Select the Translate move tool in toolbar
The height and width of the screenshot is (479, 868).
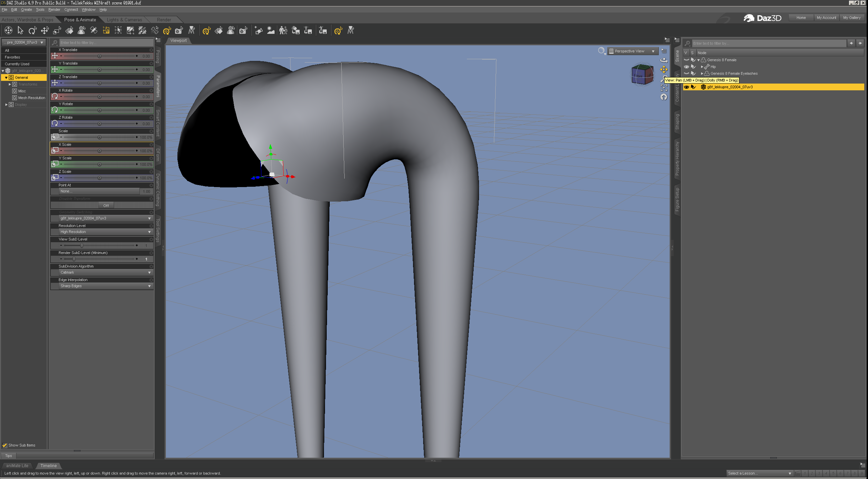45,31
